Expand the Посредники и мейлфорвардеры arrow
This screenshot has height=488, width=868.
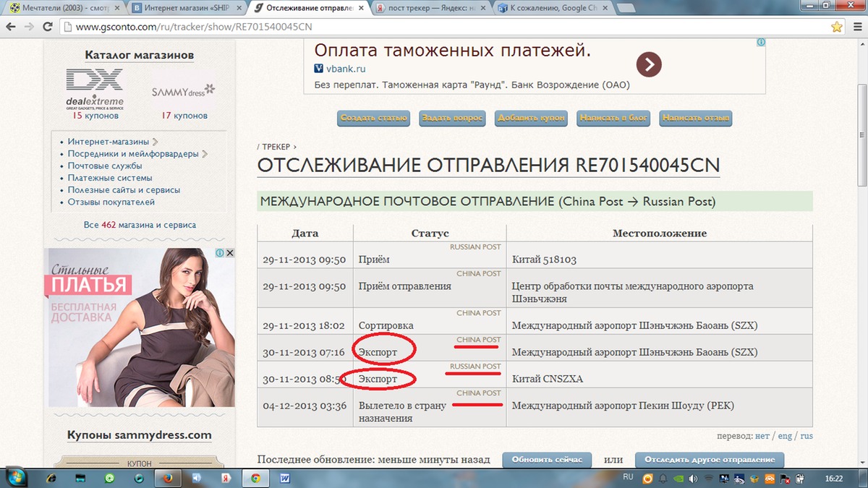[205, 154]
